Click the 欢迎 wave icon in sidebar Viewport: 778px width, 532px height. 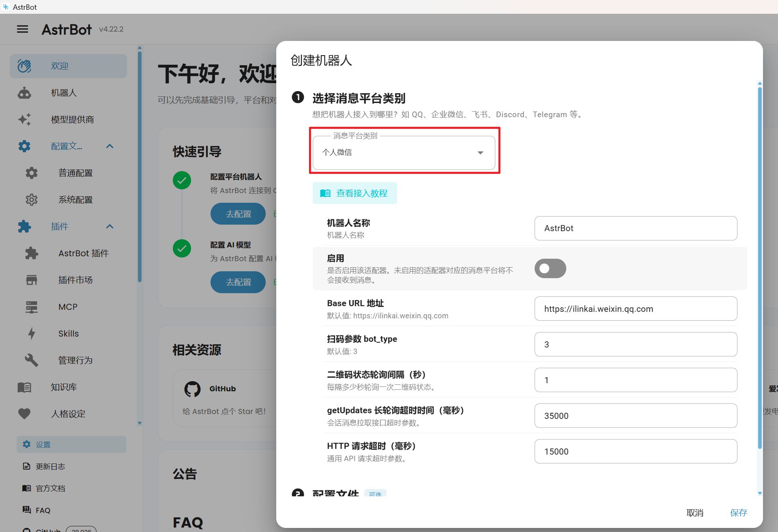pos(24,66)
